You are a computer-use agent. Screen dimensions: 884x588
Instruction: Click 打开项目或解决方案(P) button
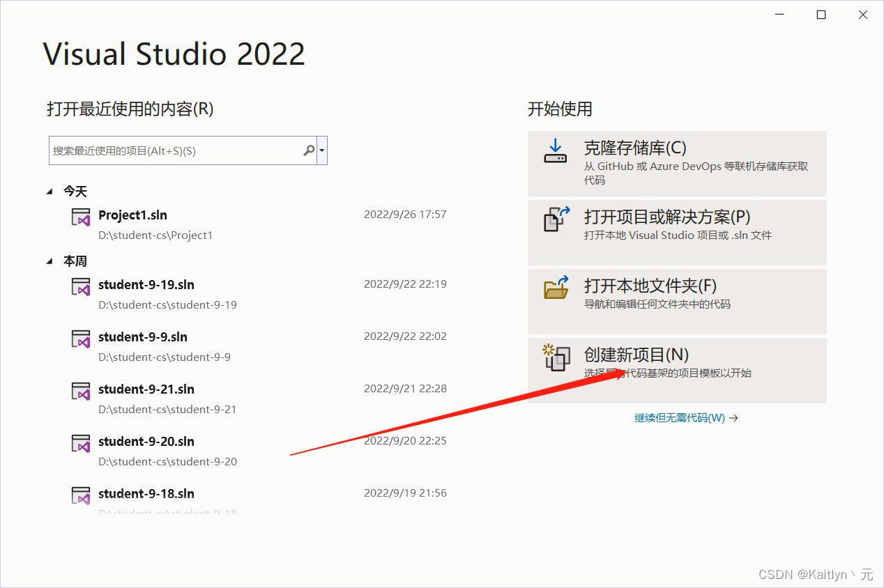(677, 233)
